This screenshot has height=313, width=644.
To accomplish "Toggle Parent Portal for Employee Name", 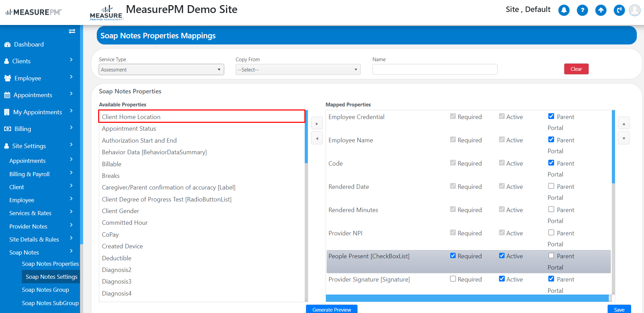I will pyautogui.click(x=551, y=140).
